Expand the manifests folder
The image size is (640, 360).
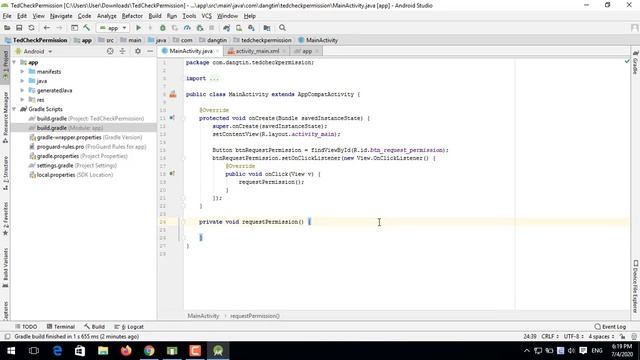click(22, 72)
